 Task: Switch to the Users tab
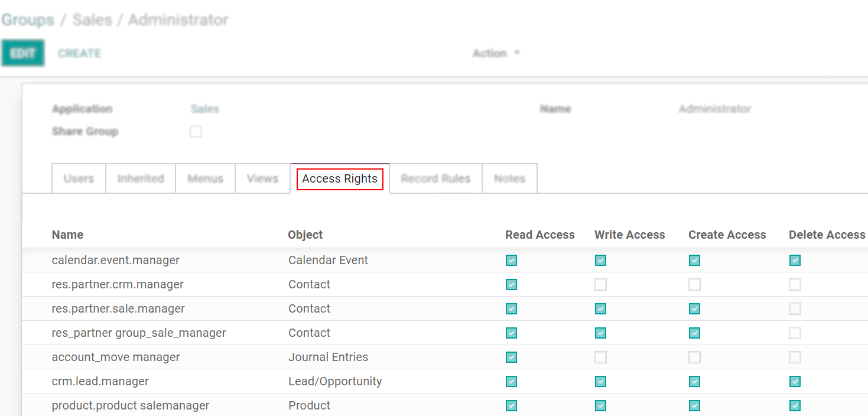tap(78, 178)
